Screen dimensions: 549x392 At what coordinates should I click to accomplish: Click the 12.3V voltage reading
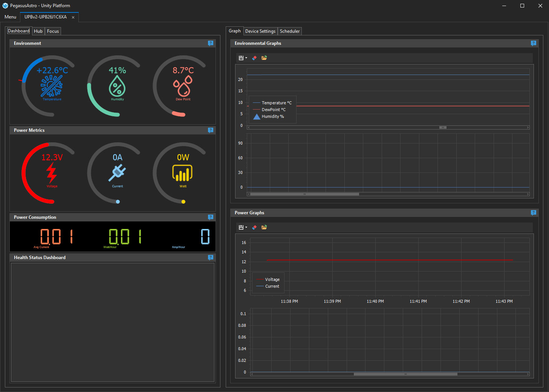click(52, 157)
